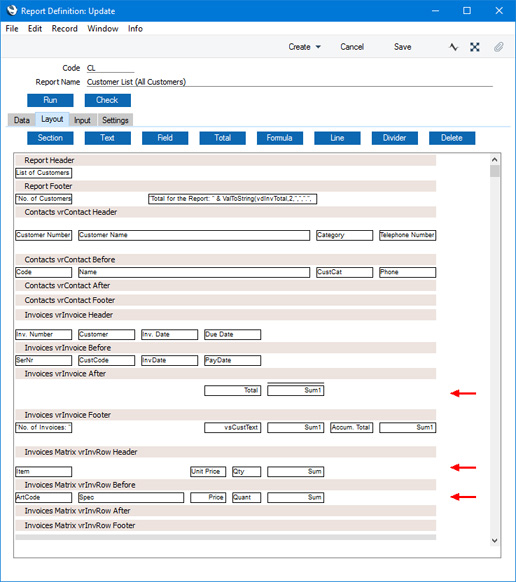
Task: Select the 'Telephone Number' text box
Action: (x=408, y=235)
